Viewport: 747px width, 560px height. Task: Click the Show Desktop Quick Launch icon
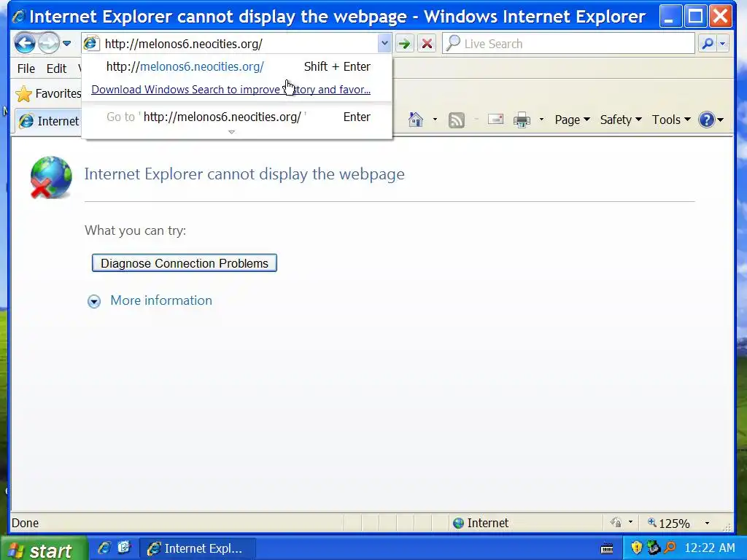124,548
